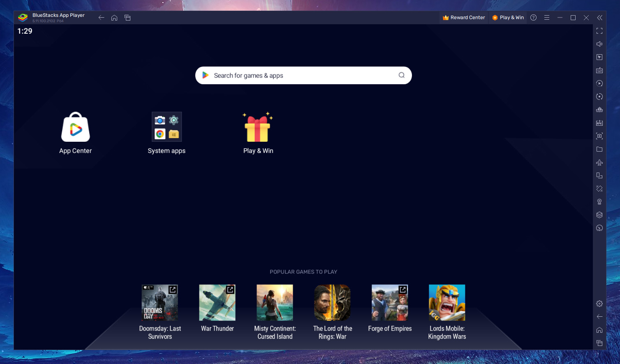Open the System apps folder
Viewport: 620px width, 364px height.
167,127
